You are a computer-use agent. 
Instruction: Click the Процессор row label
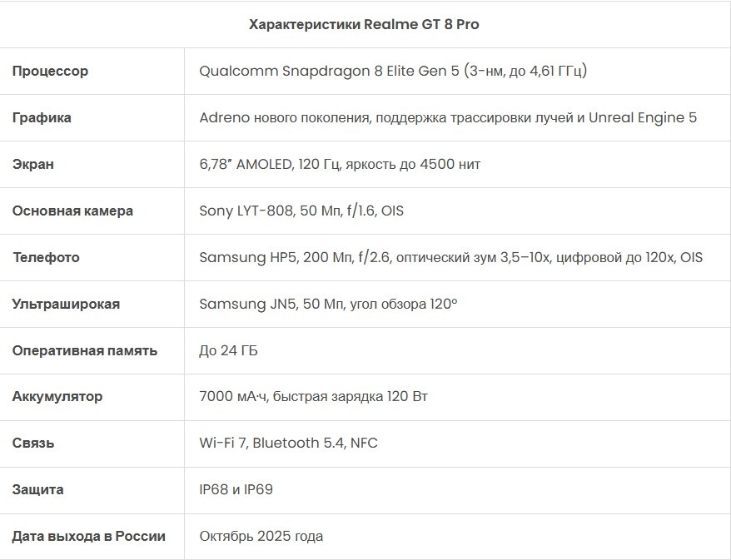50,71
